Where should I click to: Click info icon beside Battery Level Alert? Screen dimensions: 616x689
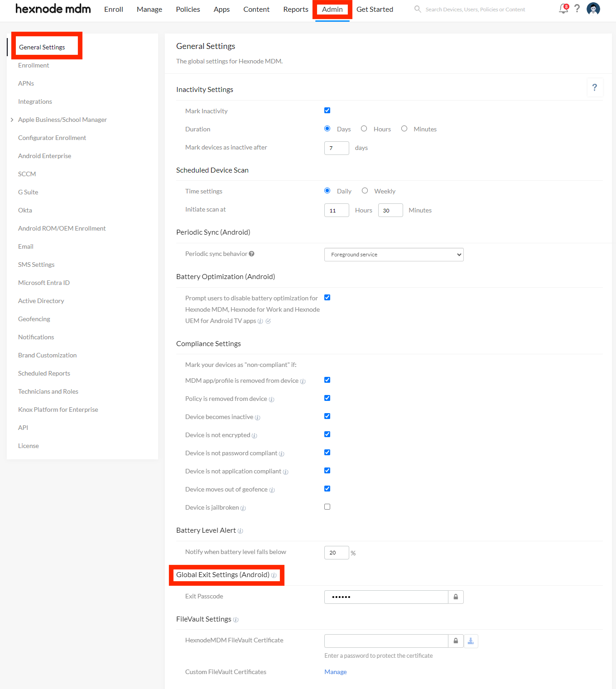pyautogui.click(x=240, y=531)
